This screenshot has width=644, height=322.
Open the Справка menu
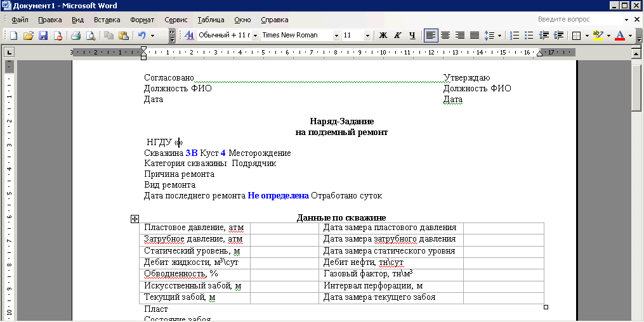274,20
